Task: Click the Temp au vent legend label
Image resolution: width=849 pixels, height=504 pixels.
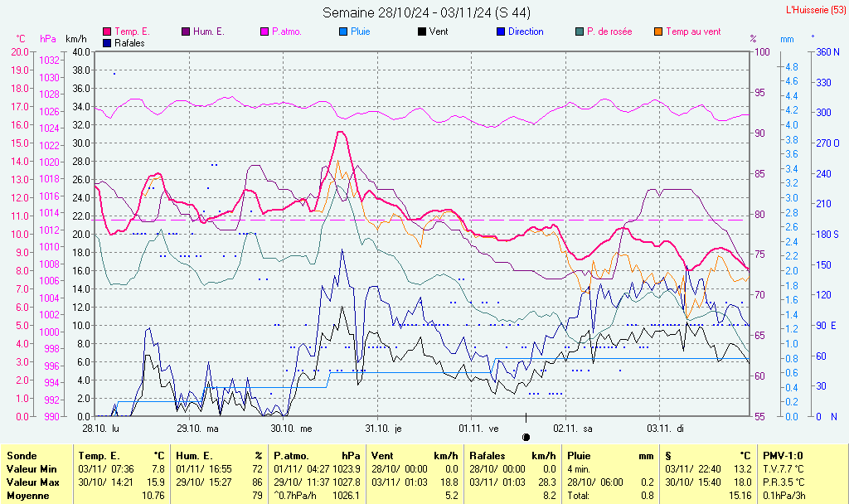Action: pyautogui.click(x=694, y=32)
